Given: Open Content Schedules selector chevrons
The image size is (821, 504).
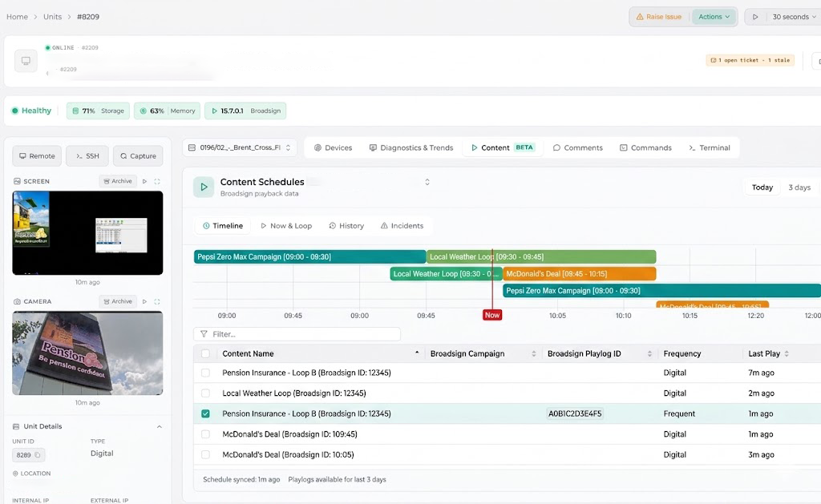Looking at the screenshot, I should click(x=427, y=182).
